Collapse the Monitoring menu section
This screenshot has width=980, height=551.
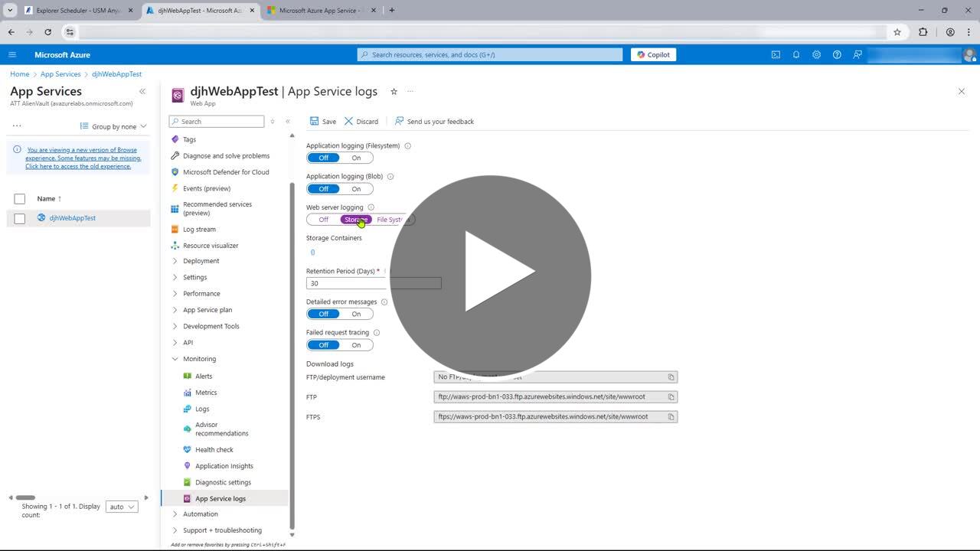coord(175,359)
